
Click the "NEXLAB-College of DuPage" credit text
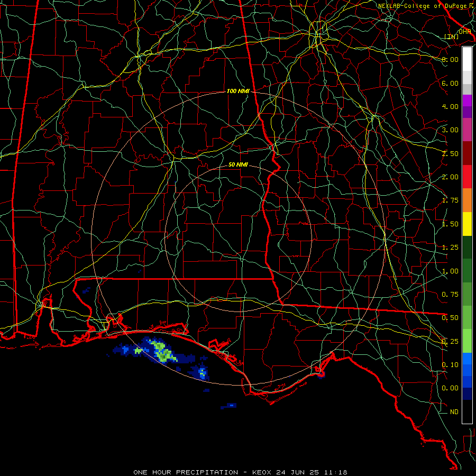point(422,6)
